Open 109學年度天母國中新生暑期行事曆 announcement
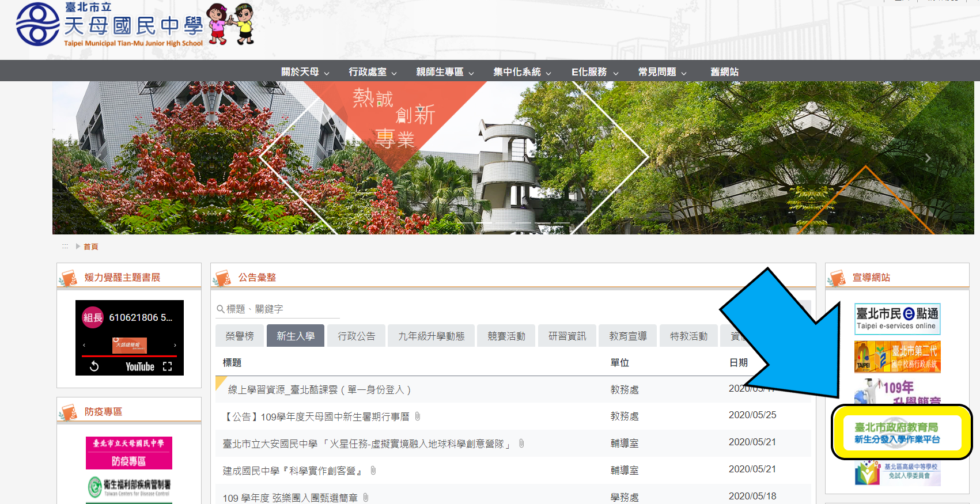The image size is (980, 504). tap(316, 416)
